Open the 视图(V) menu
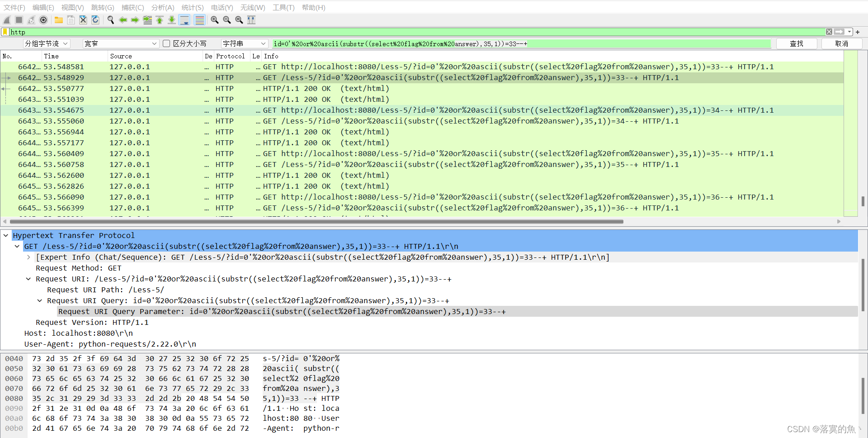The image size is (868, 438). pyautogui.click(x=72, y=7)
